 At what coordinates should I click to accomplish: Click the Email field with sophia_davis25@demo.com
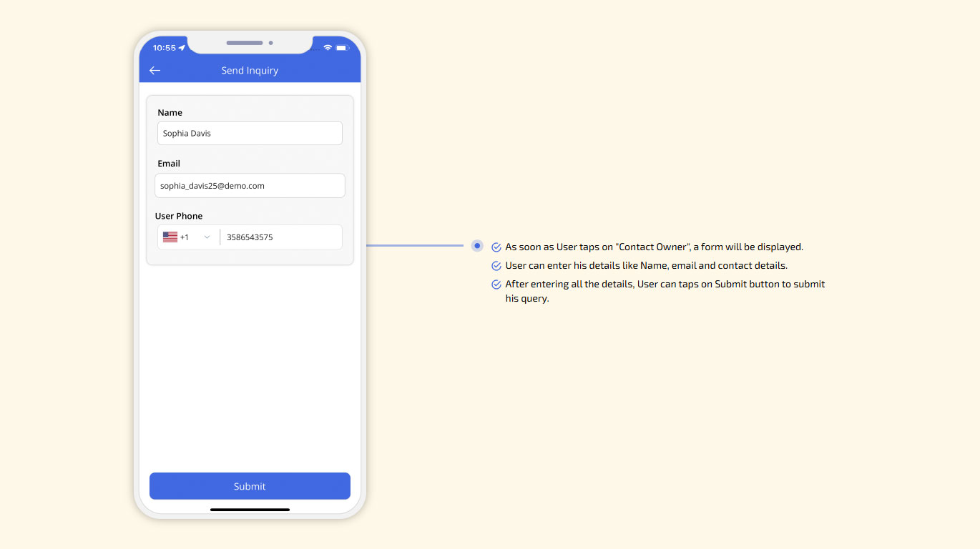(250, 186)
